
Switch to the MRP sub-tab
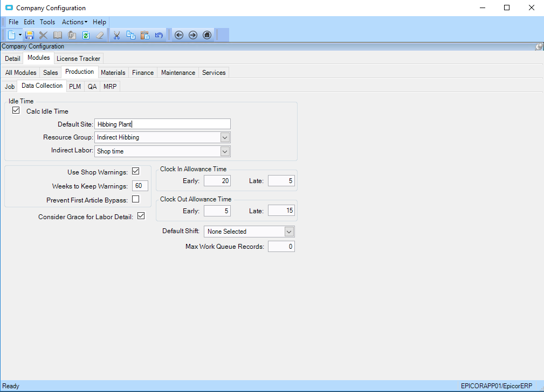click(110, 86)
